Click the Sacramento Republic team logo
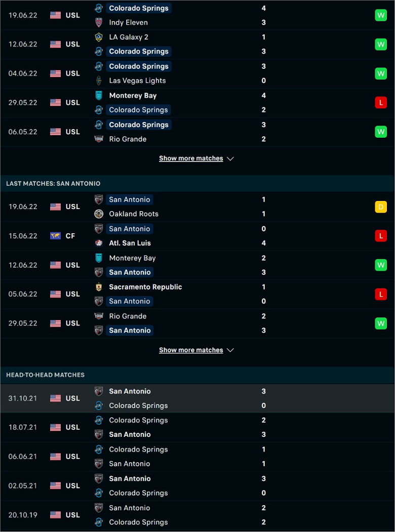The image size is (395, 532). coord(99,287)
